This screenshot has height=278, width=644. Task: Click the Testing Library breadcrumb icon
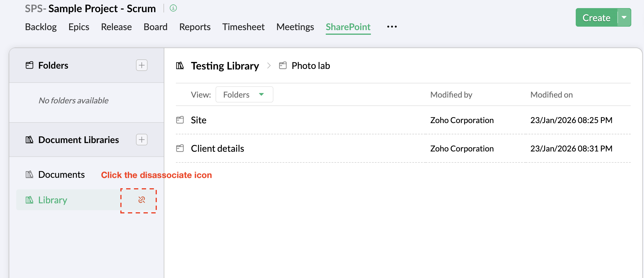point(180,66)
